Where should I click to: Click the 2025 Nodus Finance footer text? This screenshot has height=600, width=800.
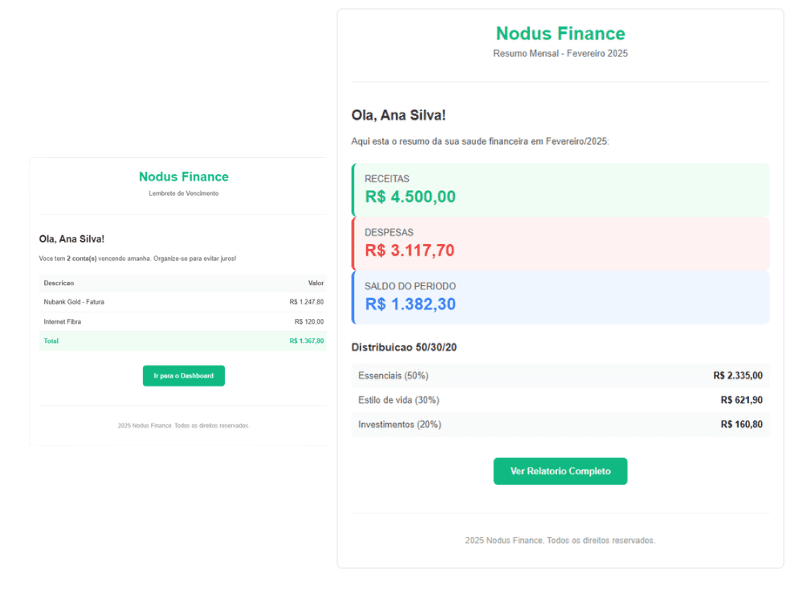(560, 539)
